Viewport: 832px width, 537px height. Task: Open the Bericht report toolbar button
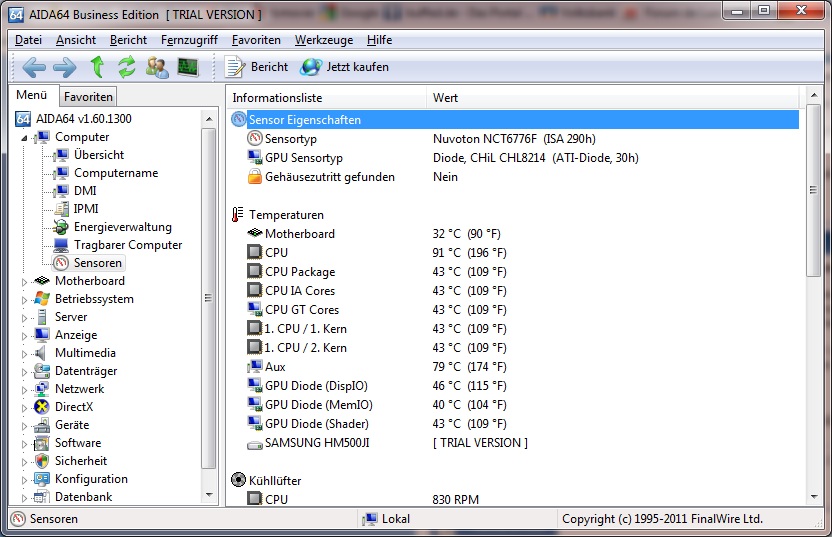(x=257, y=67)
